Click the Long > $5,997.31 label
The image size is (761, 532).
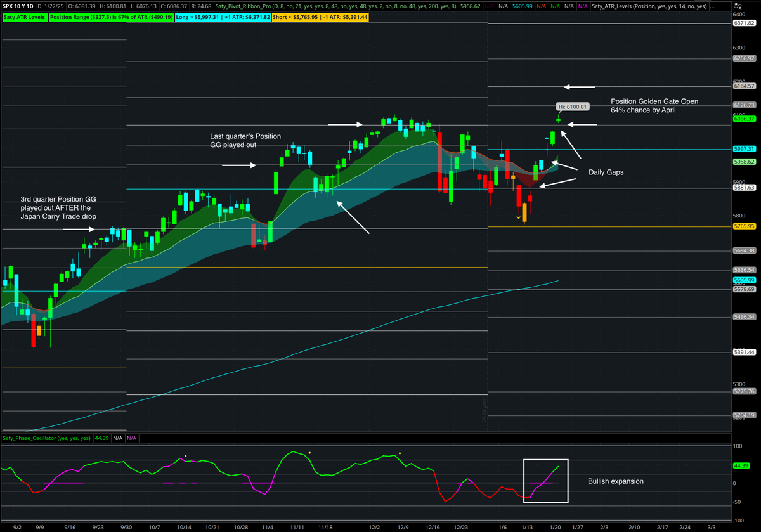224,16
